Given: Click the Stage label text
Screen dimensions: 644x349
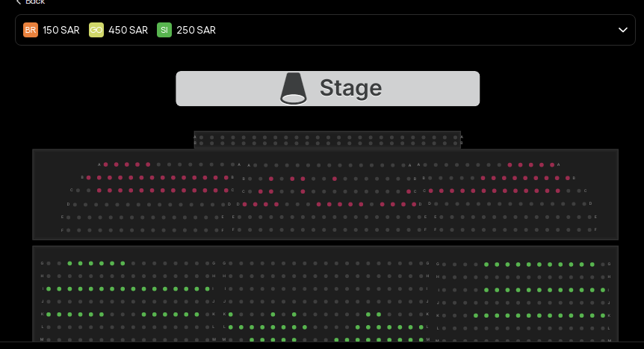Looking at the screenshot, I should click(x=350, y=88).
